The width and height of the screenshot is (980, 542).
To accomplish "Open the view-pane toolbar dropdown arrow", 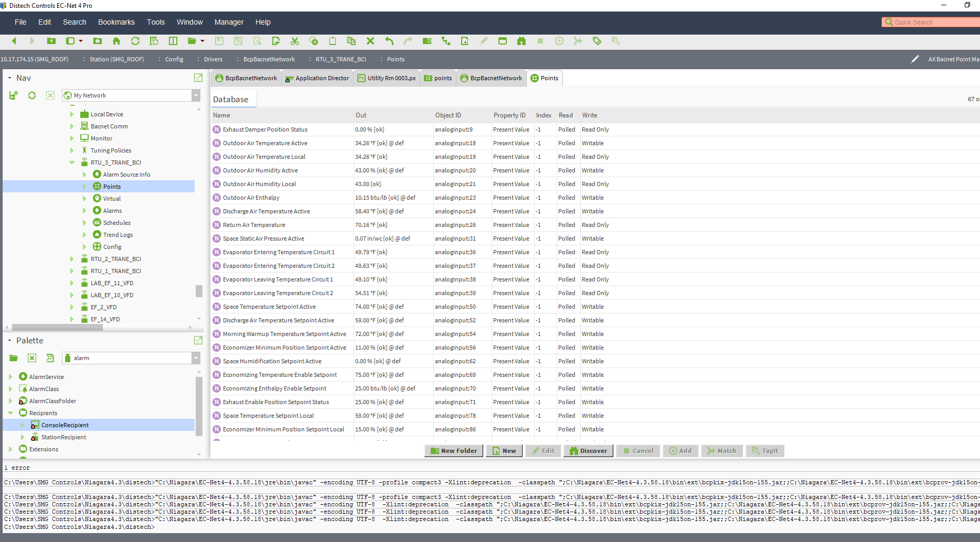I will point(81,41).
